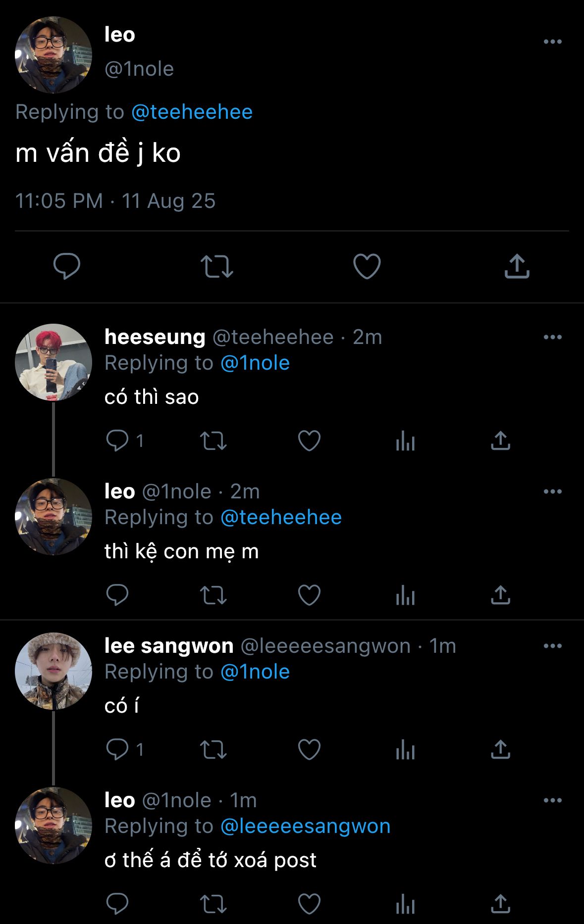
Task: Open more options for leo's main tweet
Action: pos(552,42)
